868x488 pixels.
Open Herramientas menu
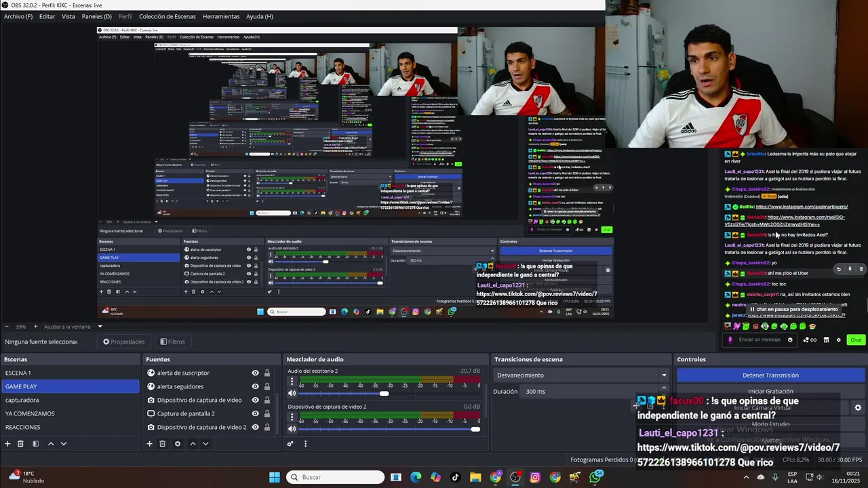221,16
